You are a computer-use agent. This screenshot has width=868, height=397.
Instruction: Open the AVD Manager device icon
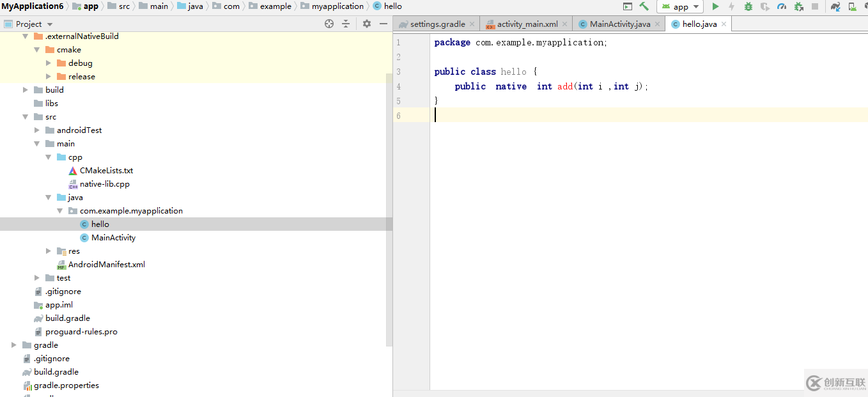tap(852, 6)
